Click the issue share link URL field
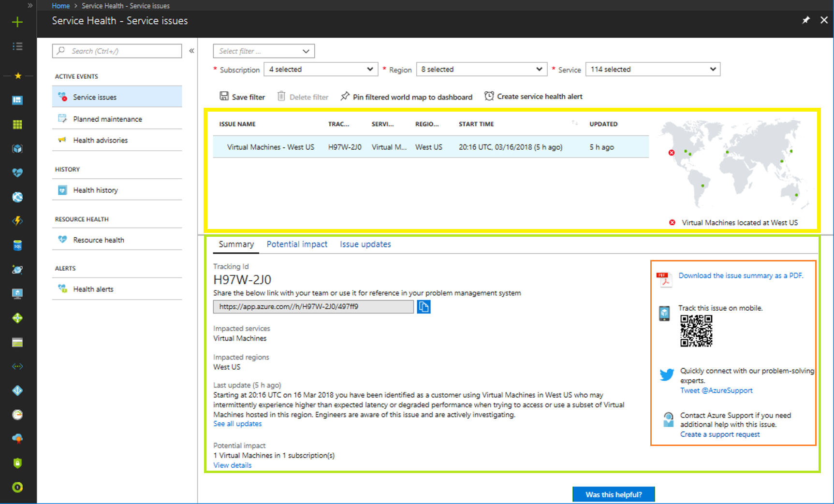 click(313, 306)
